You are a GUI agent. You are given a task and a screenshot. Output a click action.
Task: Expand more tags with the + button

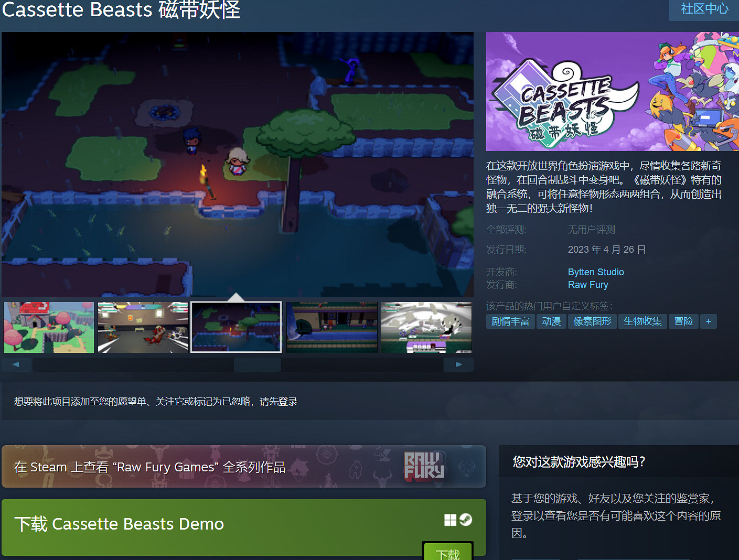709,321
